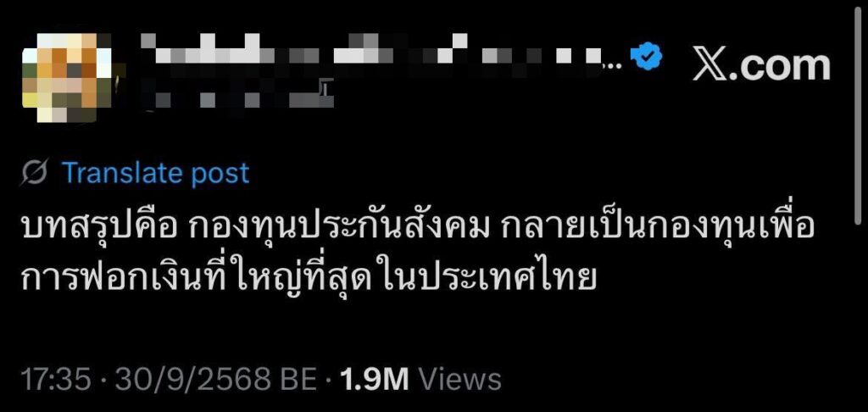Viewport: 868px width, 412px height.
Task: Click the blue verified badge
Action: (x=648, y=57)
